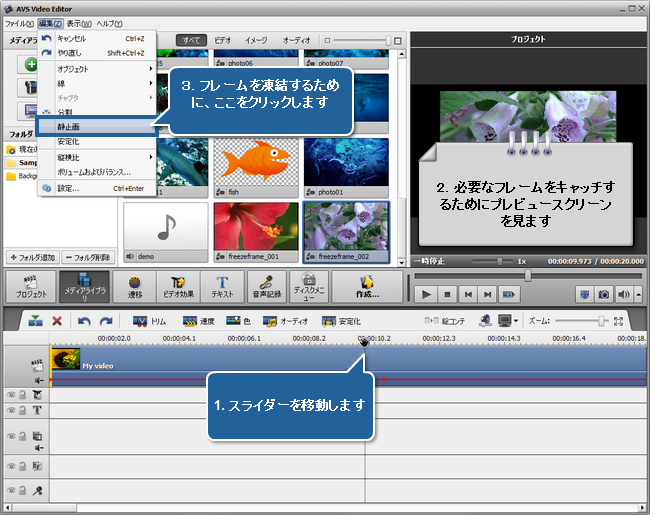Click the snapshot camera icon under preview
The image size is (650, 515).
pyautogui.click(x=603, y=294)
